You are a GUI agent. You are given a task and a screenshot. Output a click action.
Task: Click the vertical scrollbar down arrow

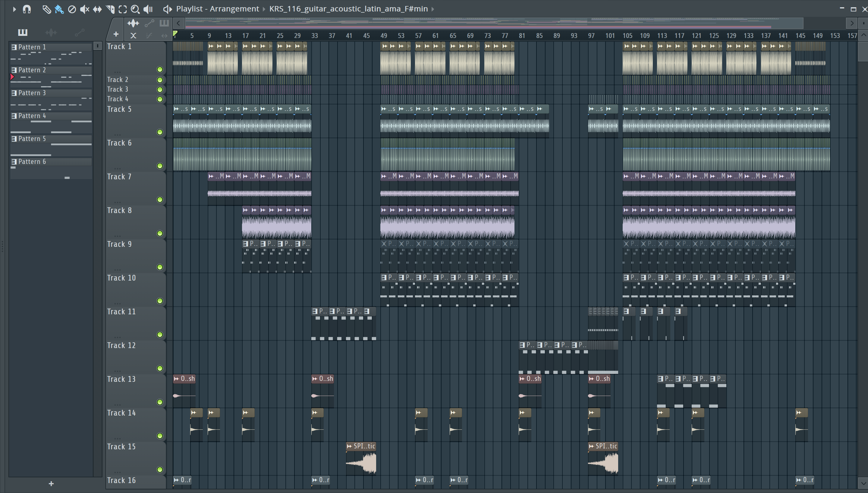coord(863,482)
